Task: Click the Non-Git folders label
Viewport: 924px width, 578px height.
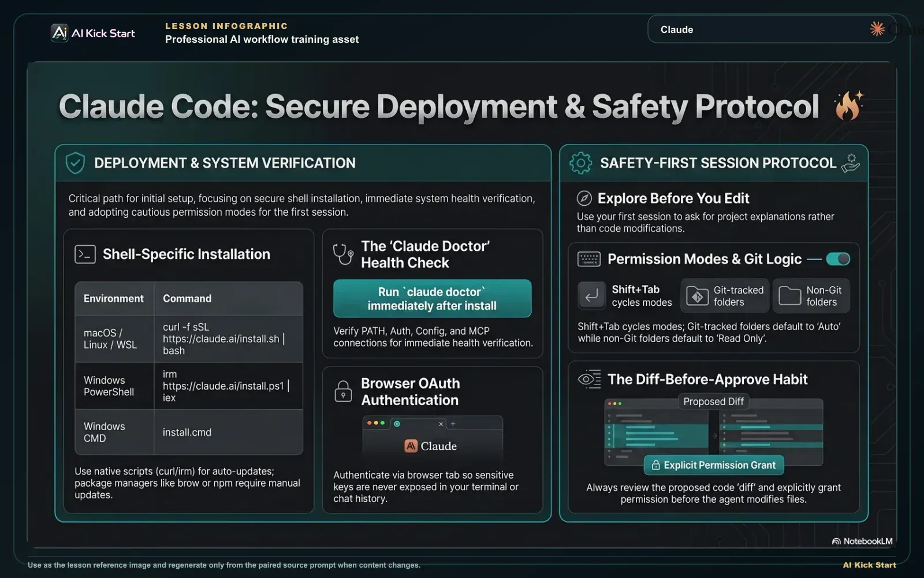Action: [x=824, y=296]
